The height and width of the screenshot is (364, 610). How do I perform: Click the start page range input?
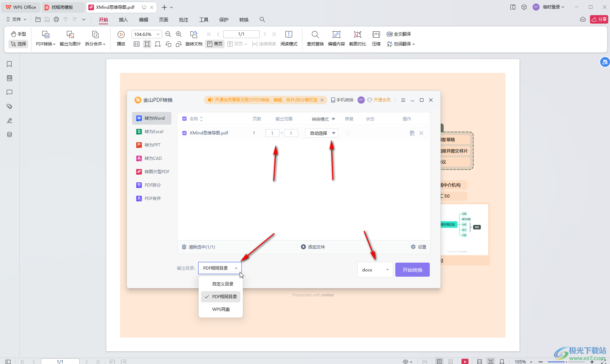[272, 133]
